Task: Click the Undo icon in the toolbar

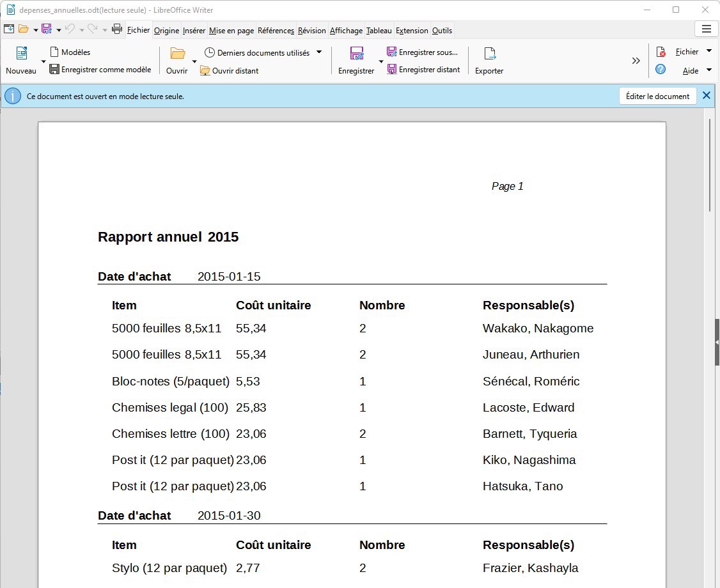Action: click(x=69, y=29)
